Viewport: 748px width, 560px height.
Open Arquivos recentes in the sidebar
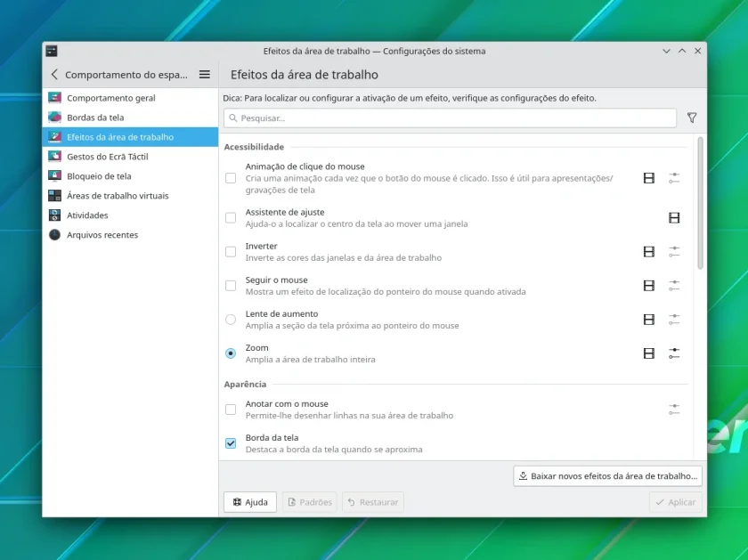pos(130,235)
